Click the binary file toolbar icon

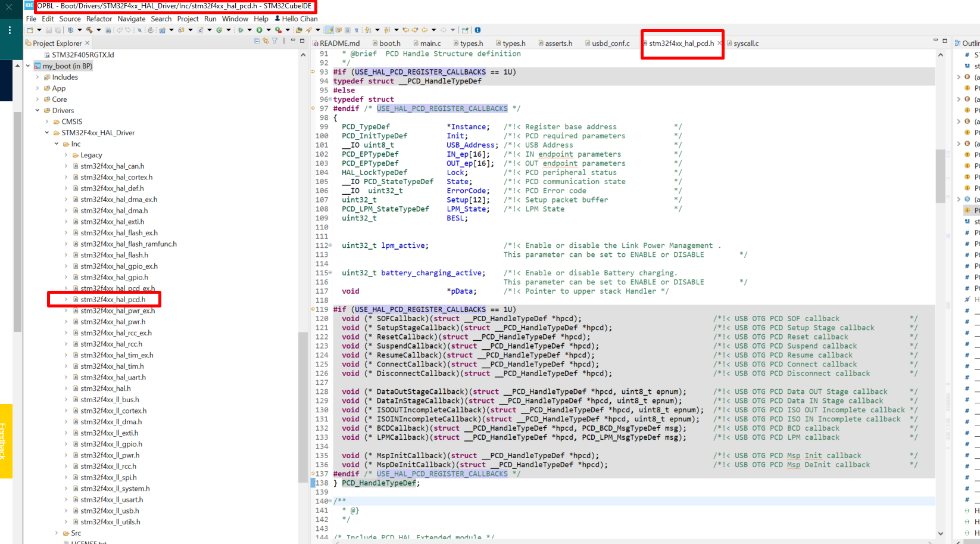[108, 30]
